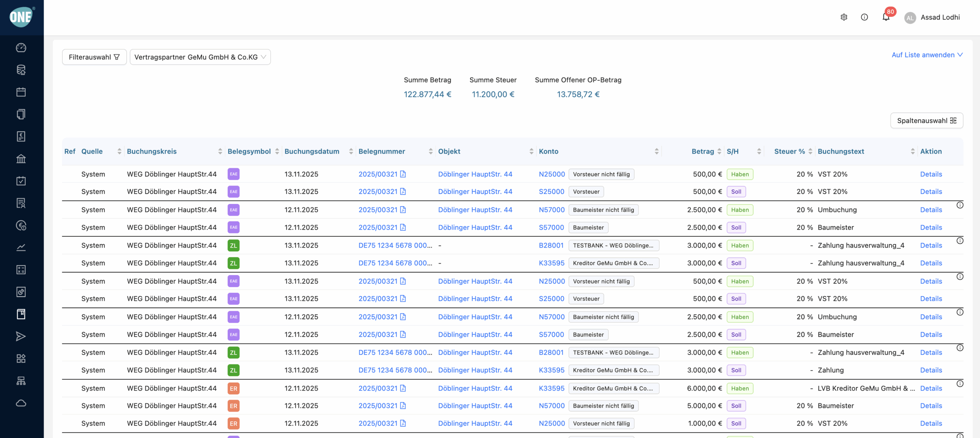
Task: Open account link B28001 in first ZL row
Action: (551, 245)
